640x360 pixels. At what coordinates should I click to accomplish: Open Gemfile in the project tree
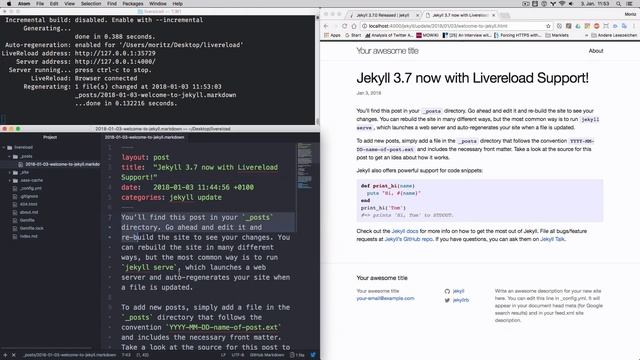click(x=27, y=220)
